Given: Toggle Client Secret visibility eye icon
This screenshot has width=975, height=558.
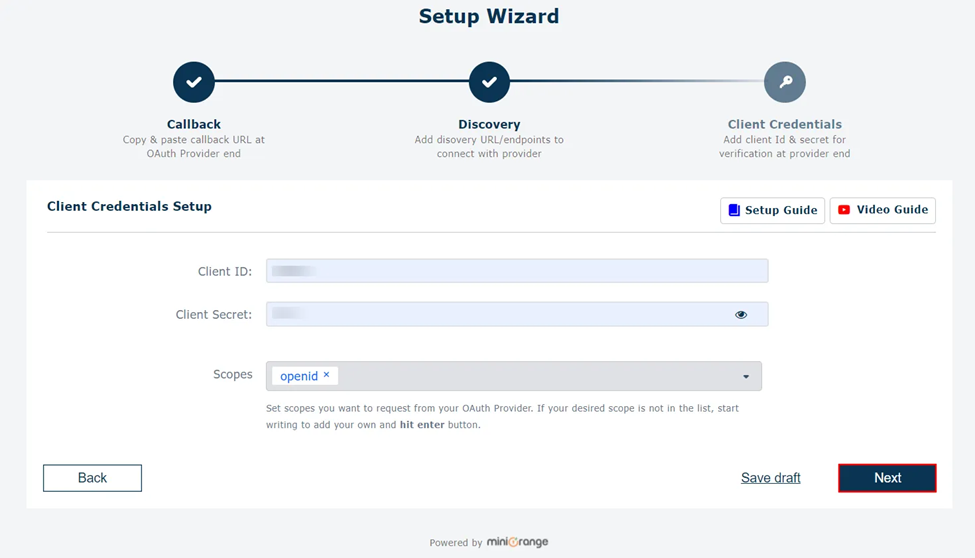Looking at the screenshot, I should point(741,315).
